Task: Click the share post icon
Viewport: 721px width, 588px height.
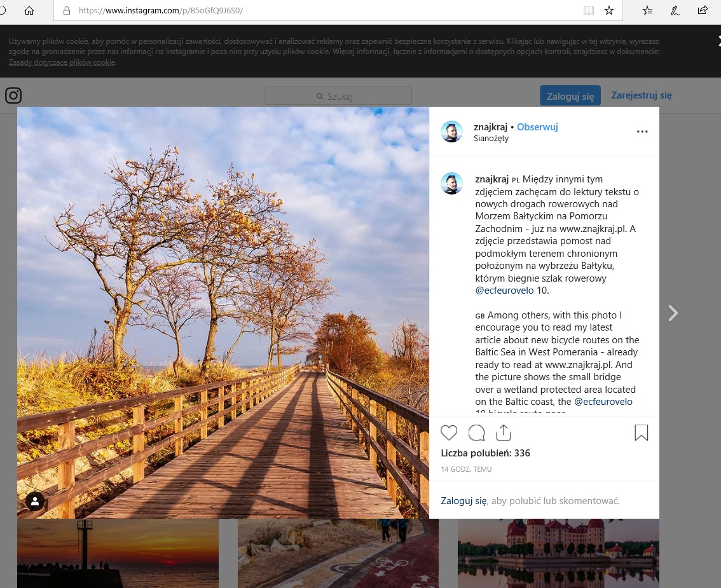Action: [x=504, y=433]
